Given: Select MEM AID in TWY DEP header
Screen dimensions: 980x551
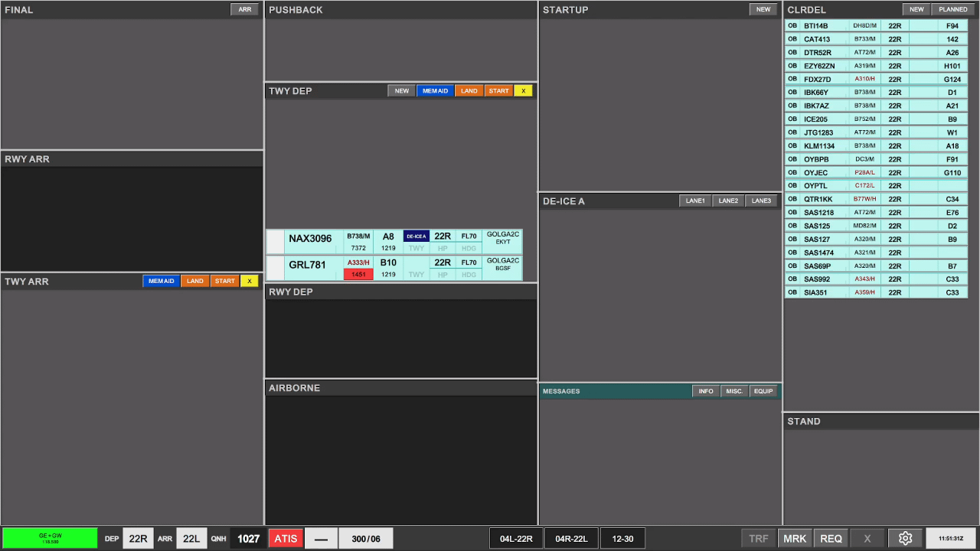Looking at the screenshot, I should 436,91.
